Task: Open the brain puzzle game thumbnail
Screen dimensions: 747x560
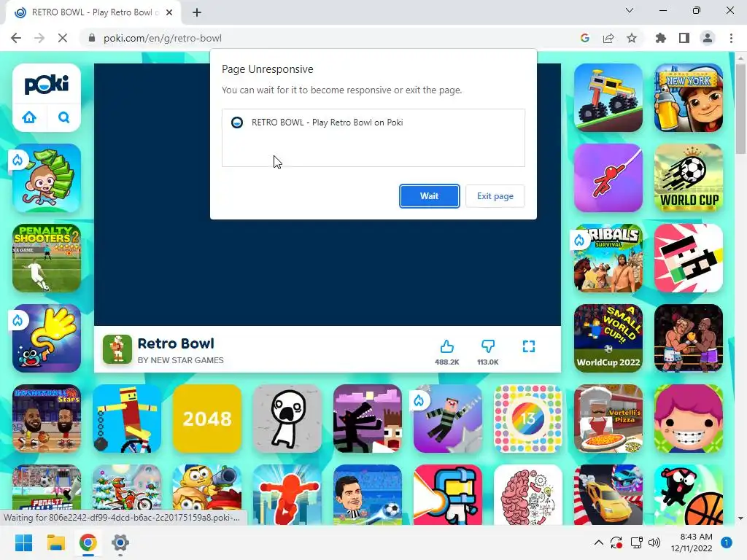Action: (528, 495)
